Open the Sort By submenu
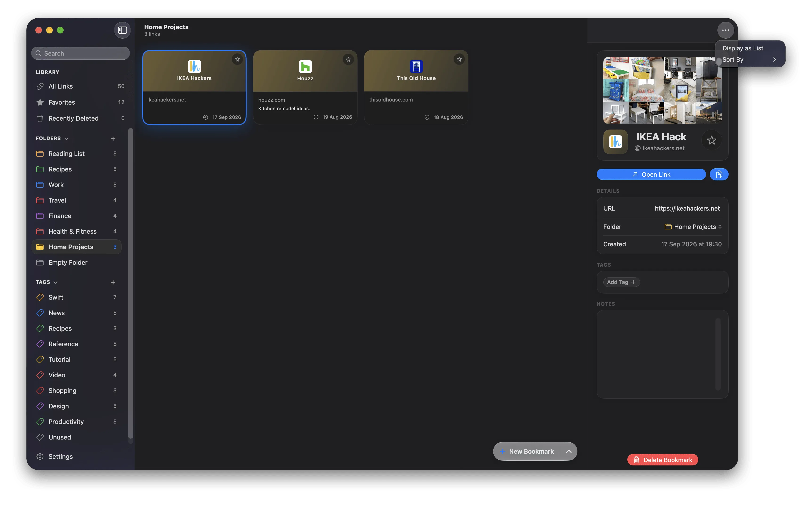Viewport: 812px width, 505px height. 750,59
